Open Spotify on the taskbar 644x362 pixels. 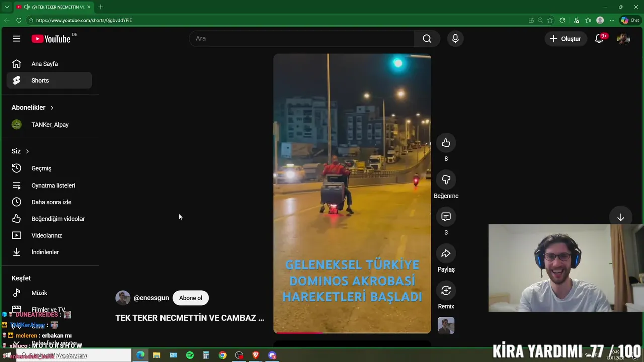coord(190,355)
